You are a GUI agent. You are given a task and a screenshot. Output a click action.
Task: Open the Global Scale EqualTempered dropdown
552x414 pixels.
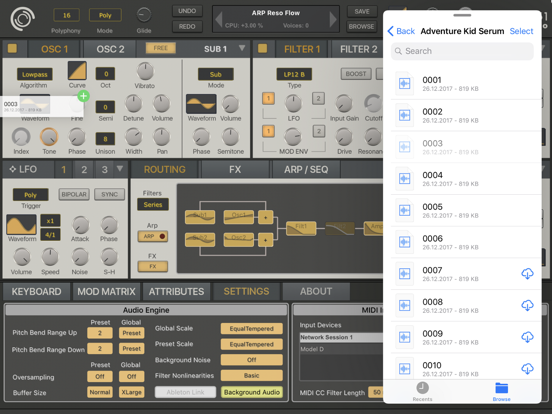252,328
